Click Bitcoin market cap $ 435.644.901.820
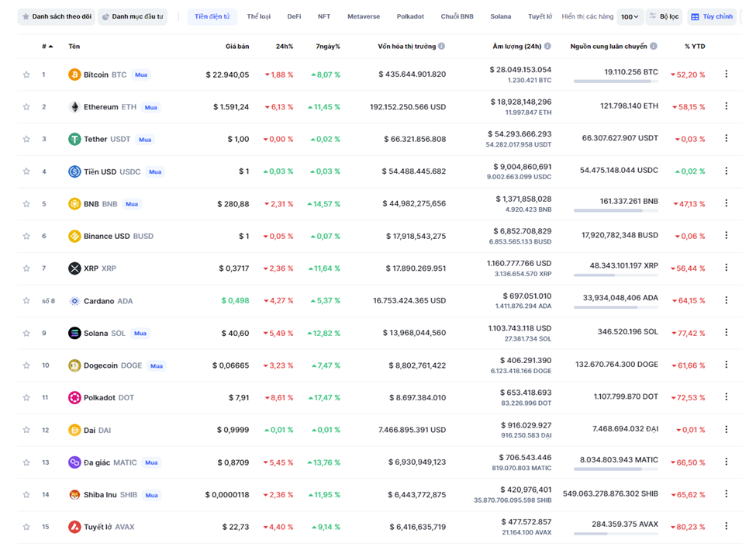The image size is (756, 547). click(413, 74)
